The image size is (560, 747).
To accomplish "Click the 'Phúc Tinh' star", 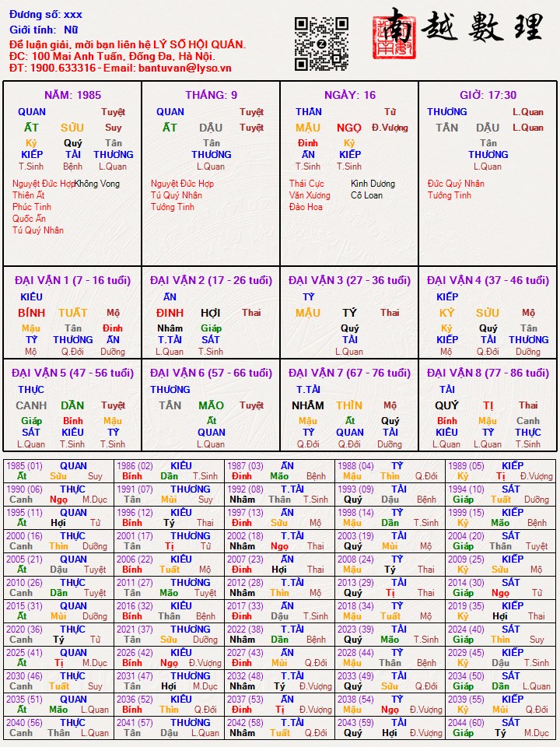I will [x=31, y=207].
